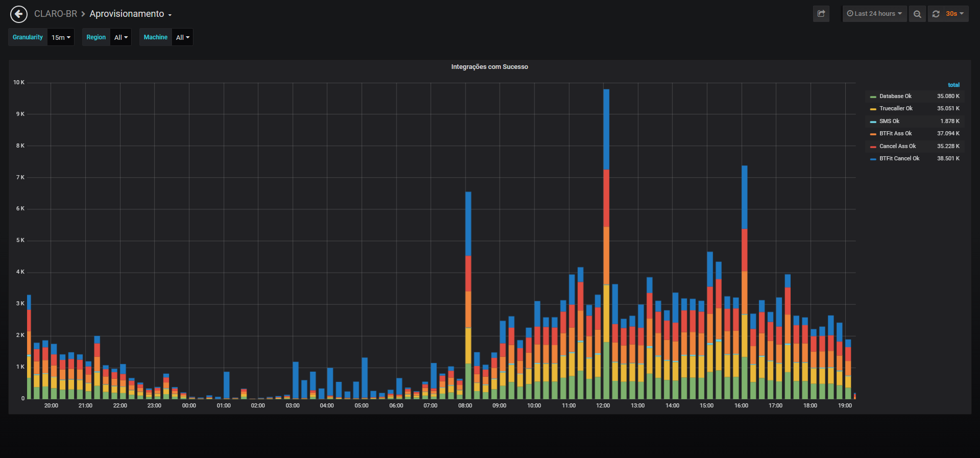980x458 pixels.
Task: Open the Machine All dropdown
Action: [183, 37]
